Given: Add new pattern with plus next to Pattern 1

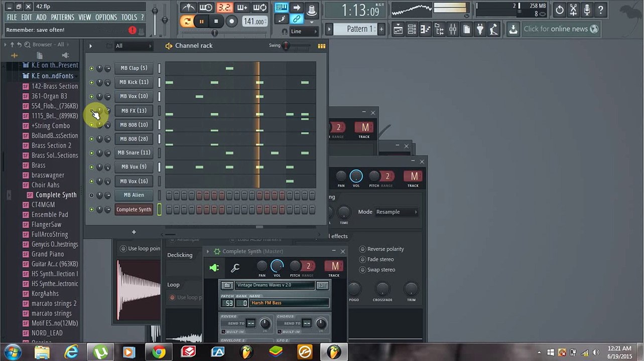Looking at the screenshot, I should [381, 29].
